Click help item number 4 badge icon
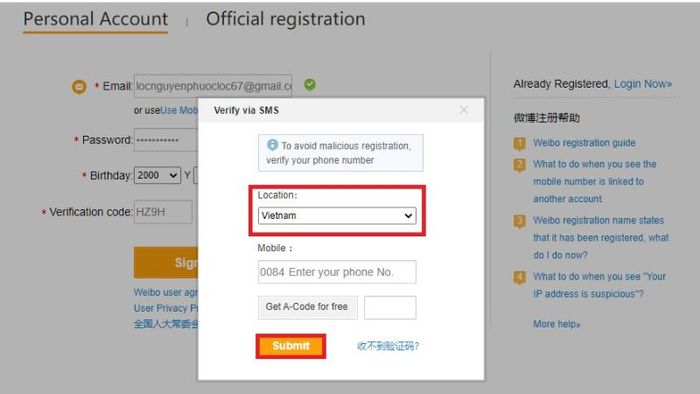The image size is (700, 394). click(x=519, y=278)
